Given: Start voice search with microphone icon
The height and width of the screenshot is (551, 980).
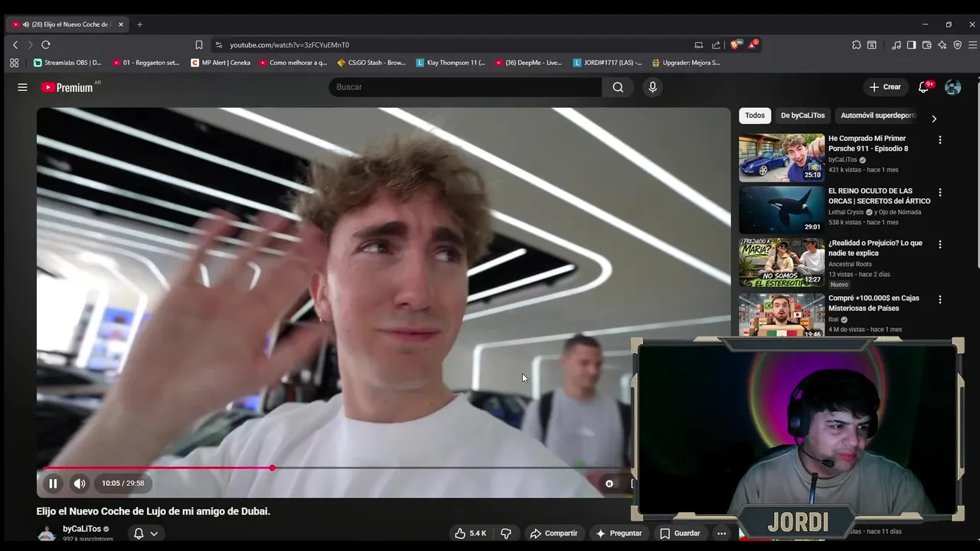Looking at the screenshot, I should point(652,87).
